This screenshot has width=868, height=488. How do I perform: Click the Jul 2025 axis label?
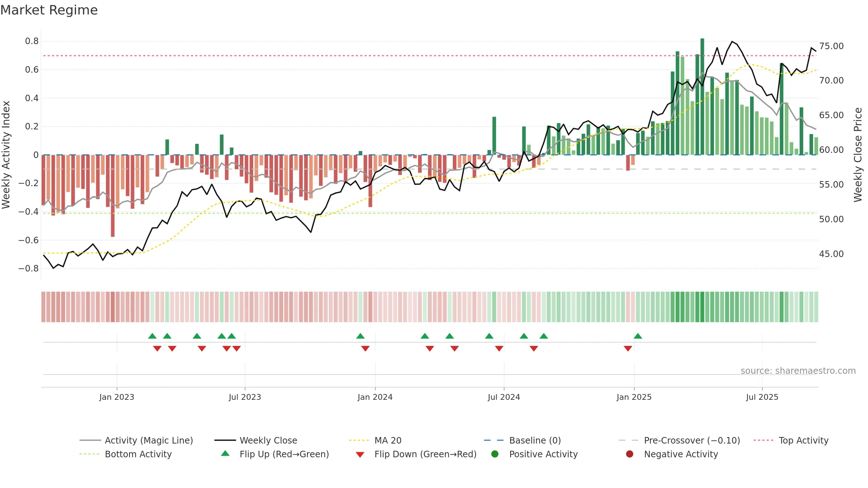[x=762, y=397]
